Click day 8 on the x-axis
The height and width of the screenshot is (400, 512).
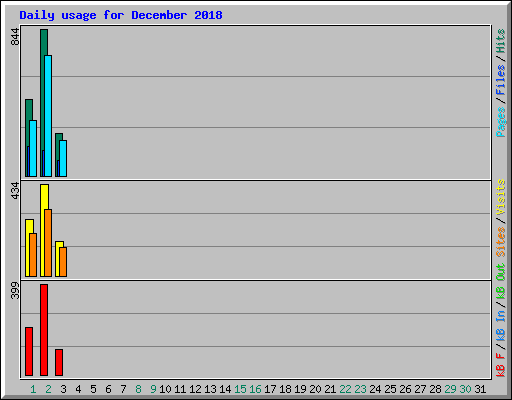138,389
